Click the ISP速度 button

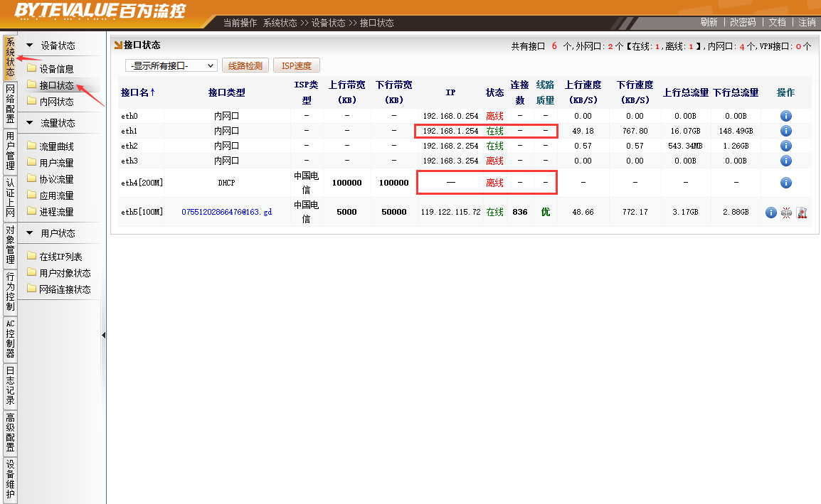tap(297, 65)
